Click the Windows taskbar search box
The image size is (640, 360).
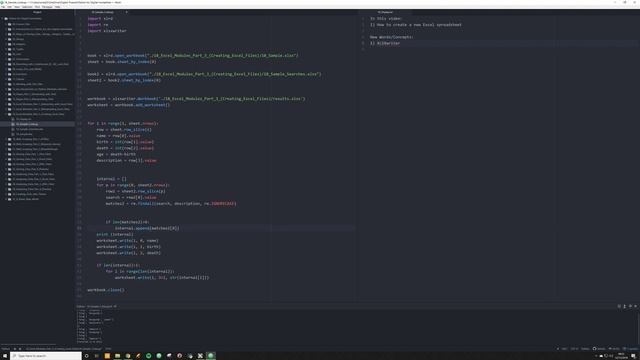[x=46, y=356]
